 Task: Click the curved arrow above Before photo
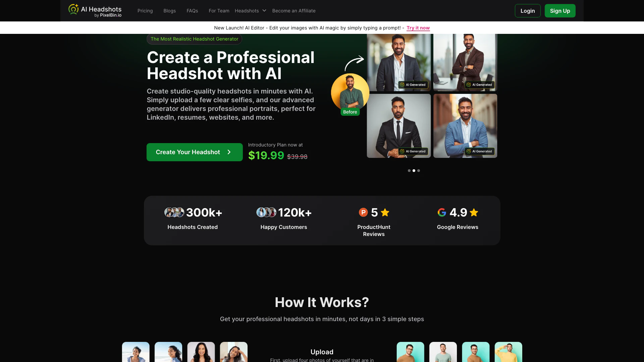354,63
